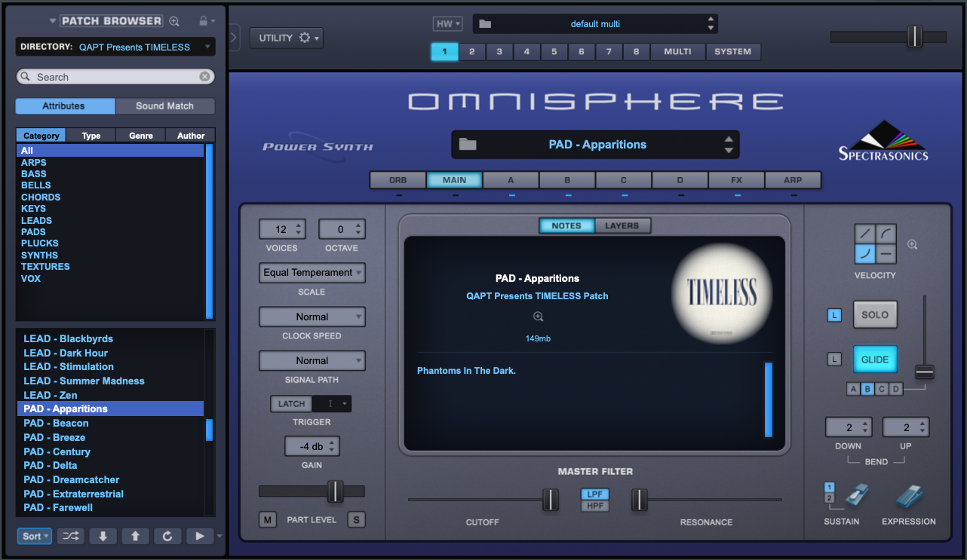Screen dimensions: 967x560
Task: Go to the previous patch with the up arrow
Action: 135,536
